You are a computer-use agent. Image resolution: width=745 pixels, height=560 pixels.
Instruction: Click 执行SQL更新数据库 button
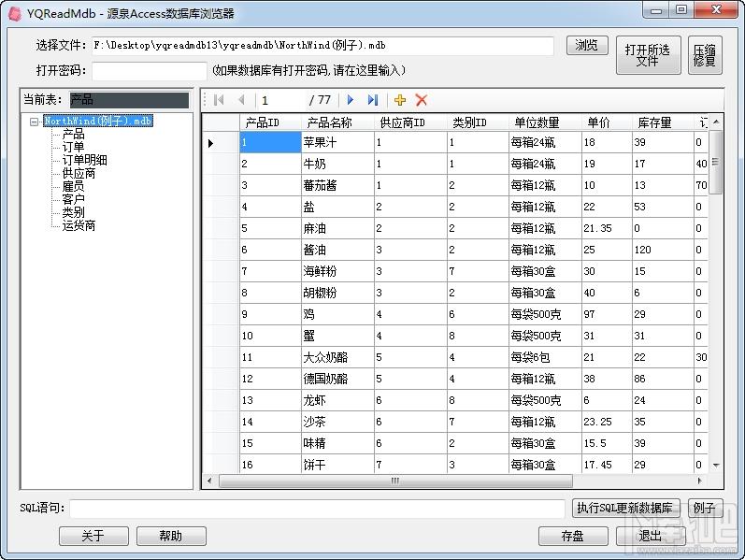coord(625,508)
